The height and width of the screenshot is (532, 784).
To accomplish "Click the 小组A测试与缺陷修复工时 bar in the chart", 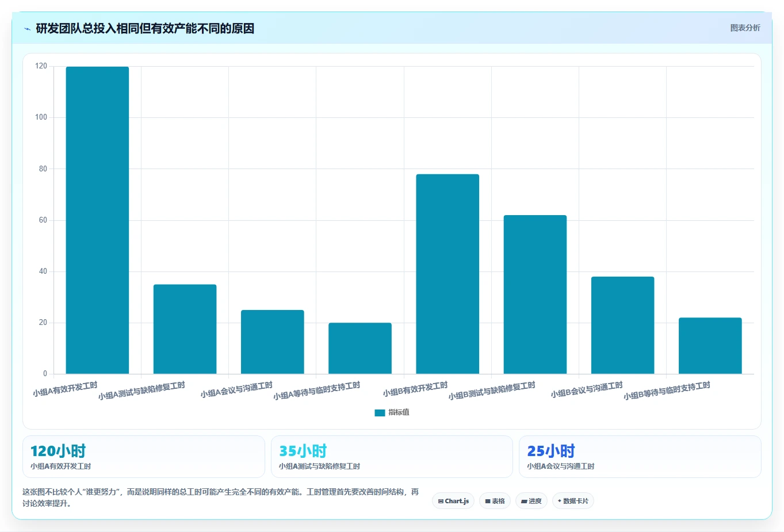I will tap(185, 329).
